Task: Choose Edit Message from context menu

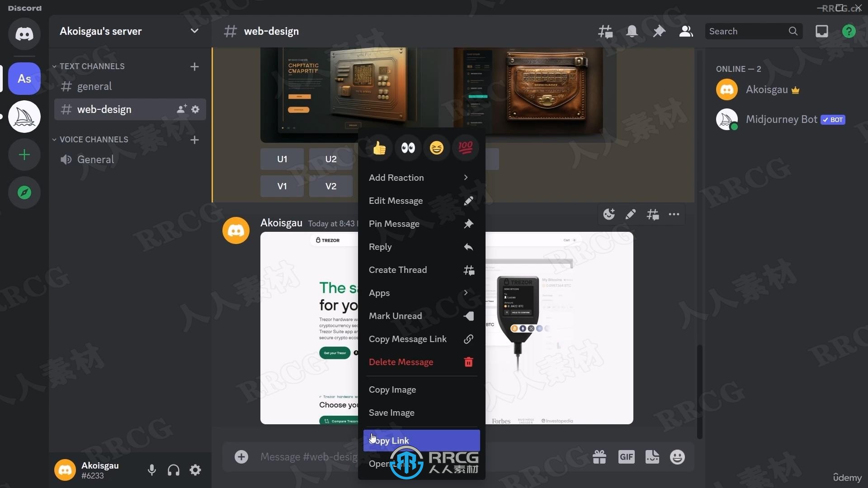Action: [x=421, y=201]
